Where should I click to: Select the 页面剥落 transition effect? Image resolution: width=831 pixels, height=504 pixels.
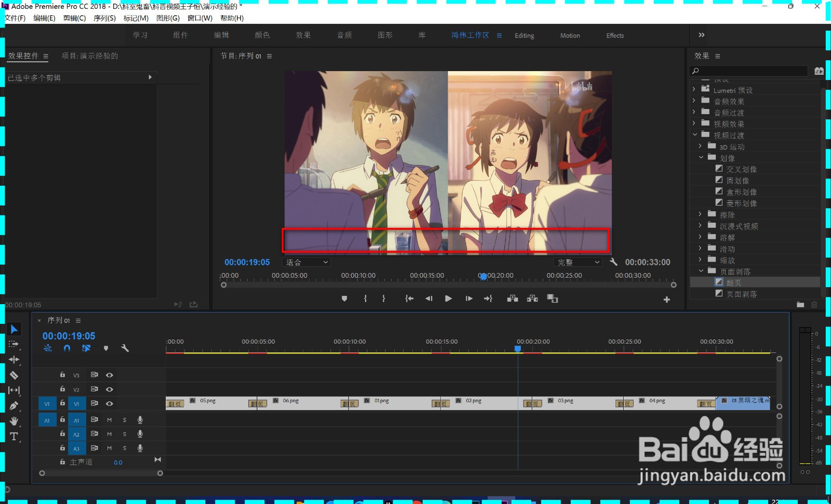pyautogui.click(x=741, y=294)
